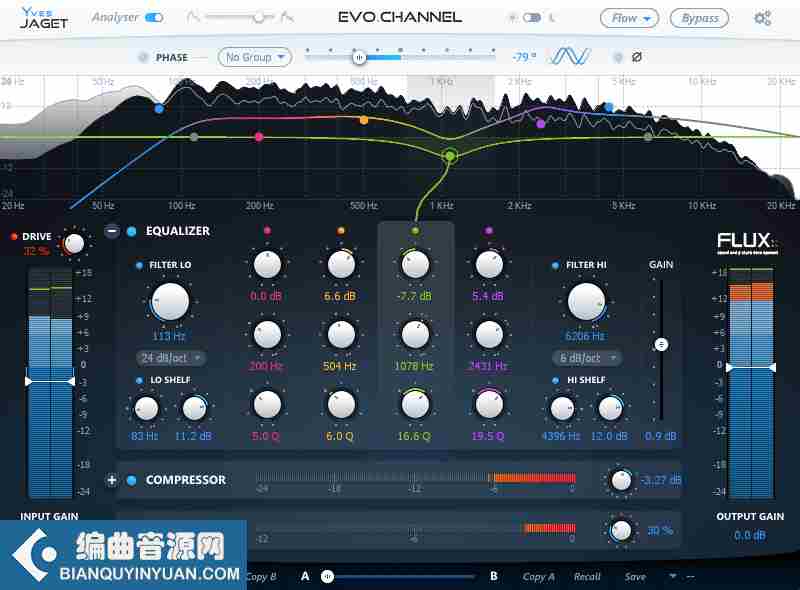This screenshot has width=800, height=590.
Task: Toggle the Lo Shelf enable dot
Action: [x=139, y=380]
